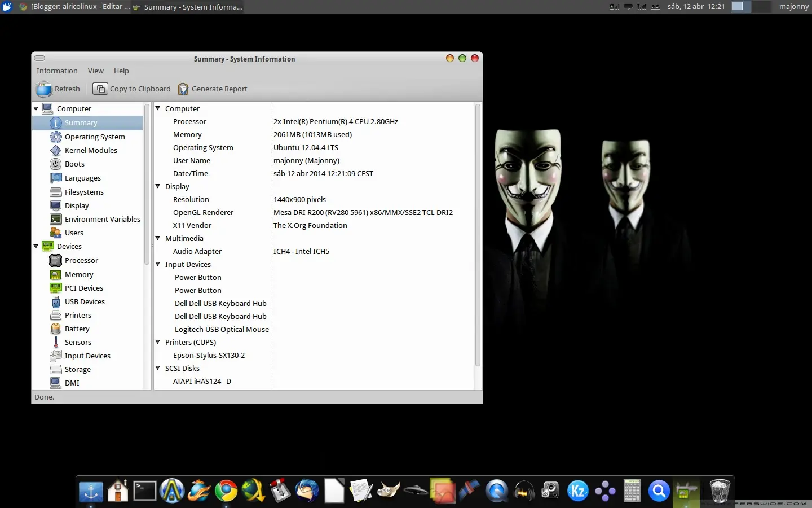
Task: Select the Battery icon in the sidebar
Action: tap(55, 329)
